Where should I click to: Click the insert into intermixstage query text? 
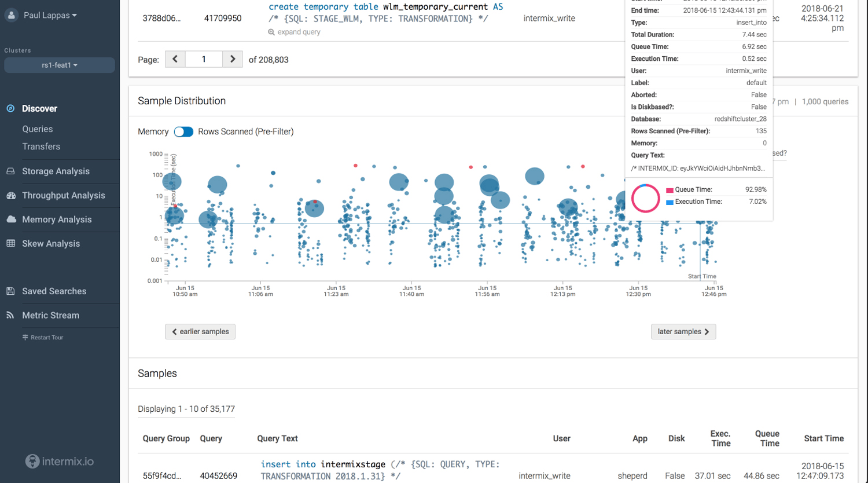(380, 470)
